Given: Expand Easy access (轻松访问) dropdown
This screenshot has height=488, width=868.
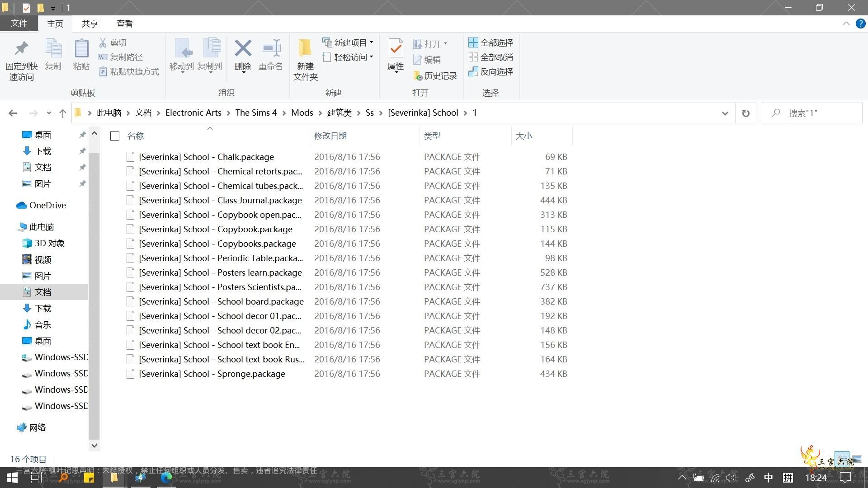Looking at the screenshot, I should pos(372,57).
